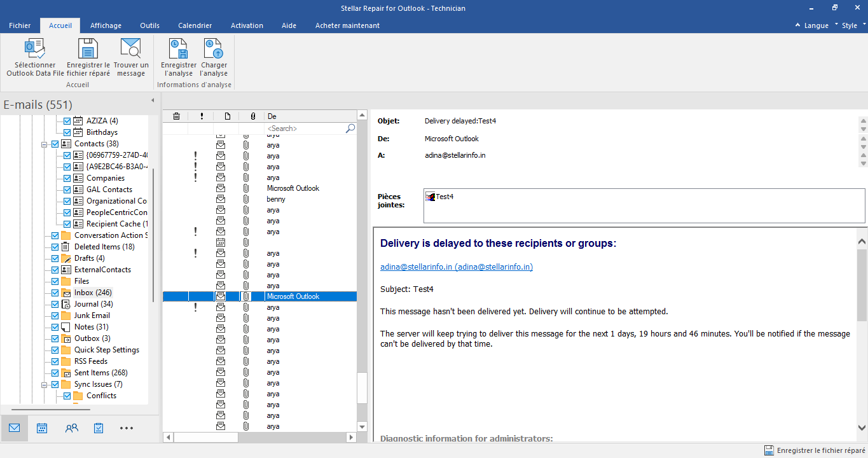Image resolution: width=868 pixels, height=458 pixels.
Task: Click message list scroll-down arrow
Action: coord(362,426)
